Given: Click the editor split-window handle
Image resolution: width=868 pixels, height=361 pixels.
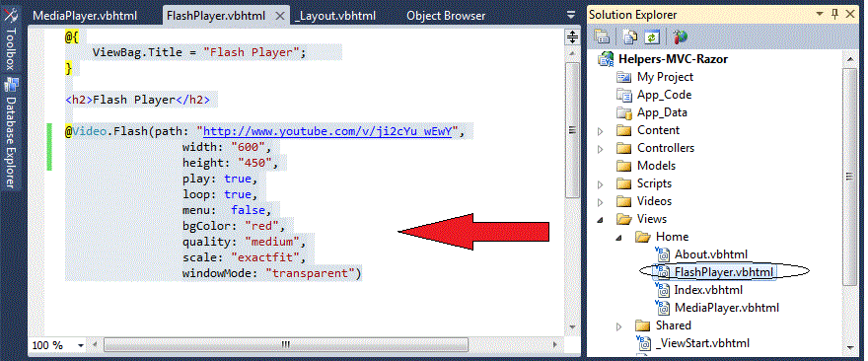Looking at the screenshot, I should click(x=572, y=37).
